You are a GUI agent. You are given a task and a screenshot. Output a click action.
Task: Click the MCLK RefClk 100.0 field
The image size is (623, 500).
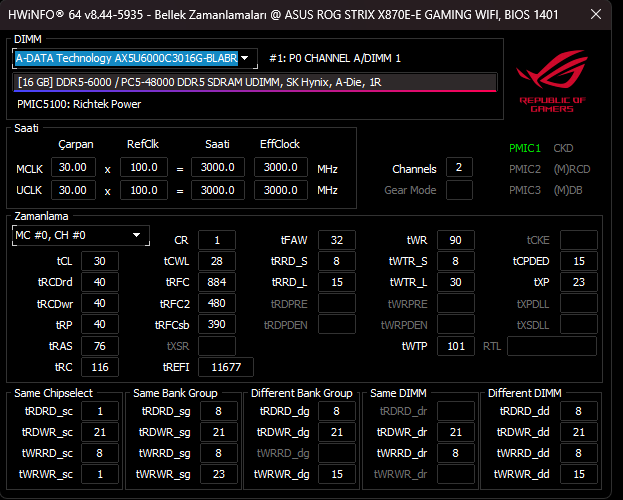tap(144, 167)
